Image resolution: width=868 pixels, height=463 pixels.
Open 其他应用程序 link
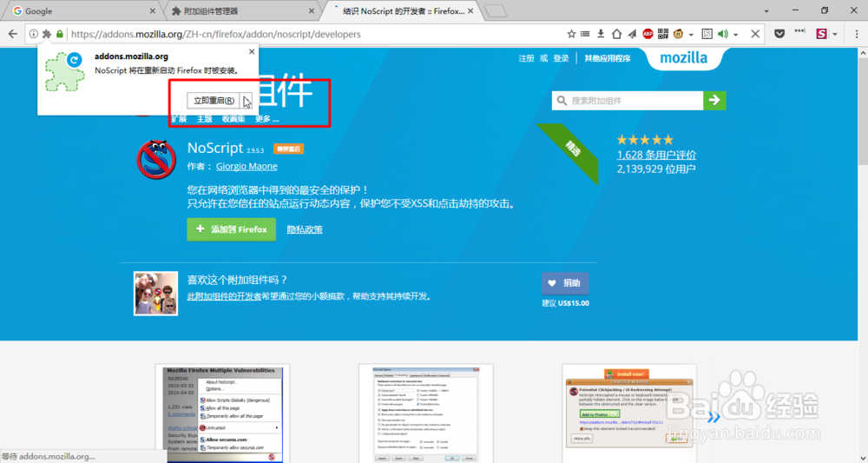coord(608,58)
